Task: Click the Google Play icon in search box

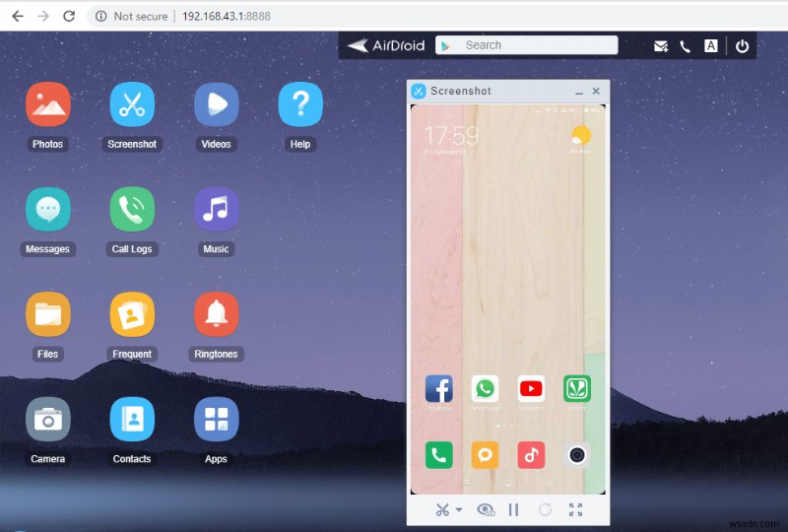Action: click(x=445, y=45)
